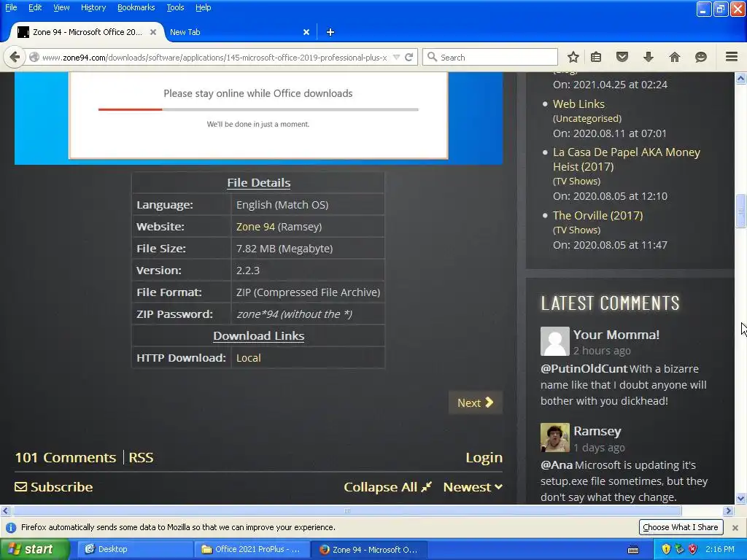Image resolution: width=747 pixels, height=560 pixels.
Task: Open the Web Links sidebar item
Action: (x=578, y=104)
